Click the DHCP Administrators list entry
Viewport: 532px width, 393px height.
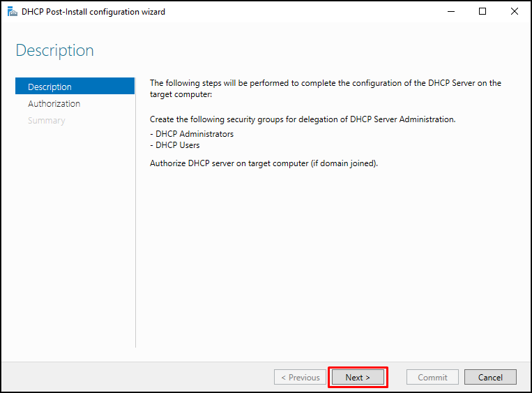coord(192,134)
